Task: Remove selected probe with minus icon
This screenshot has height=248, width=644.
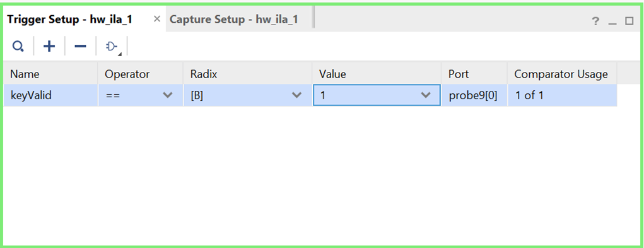Action: pos(80,46)
